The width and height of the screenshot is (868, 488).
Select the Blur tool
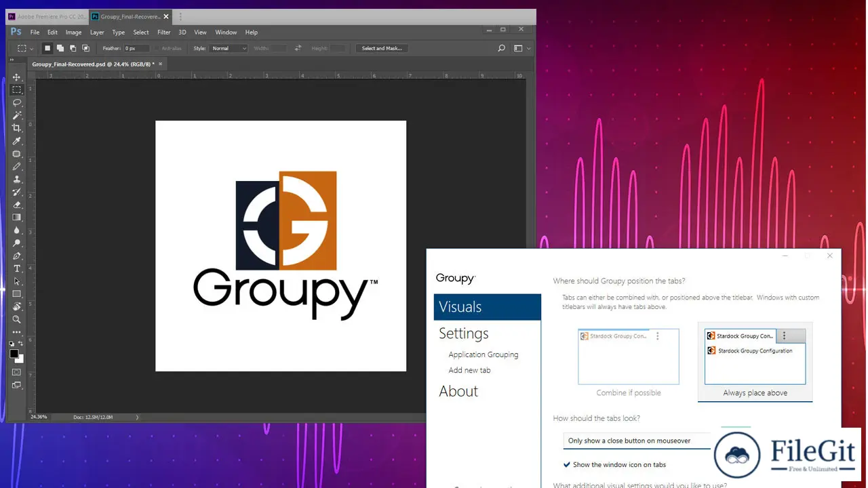17,230
